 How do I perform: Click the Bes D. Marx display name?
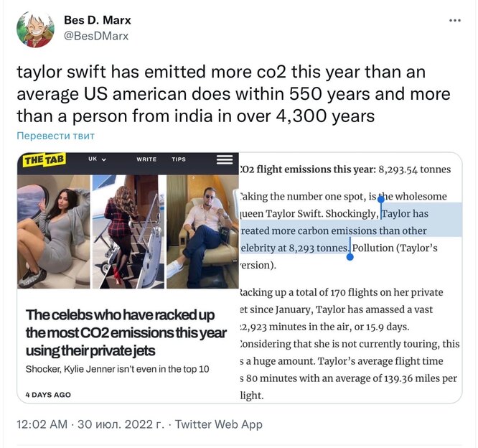click(97, 20)
